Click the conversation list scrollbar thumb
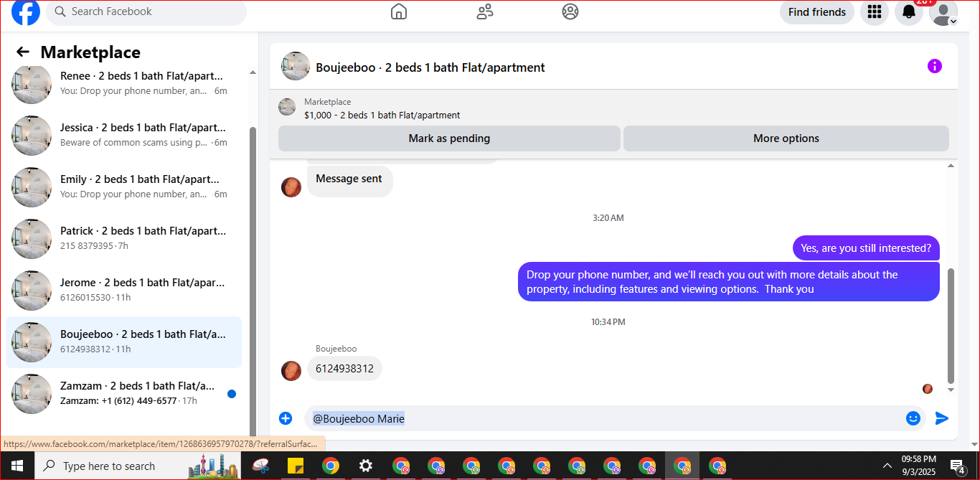 point(252,280)
